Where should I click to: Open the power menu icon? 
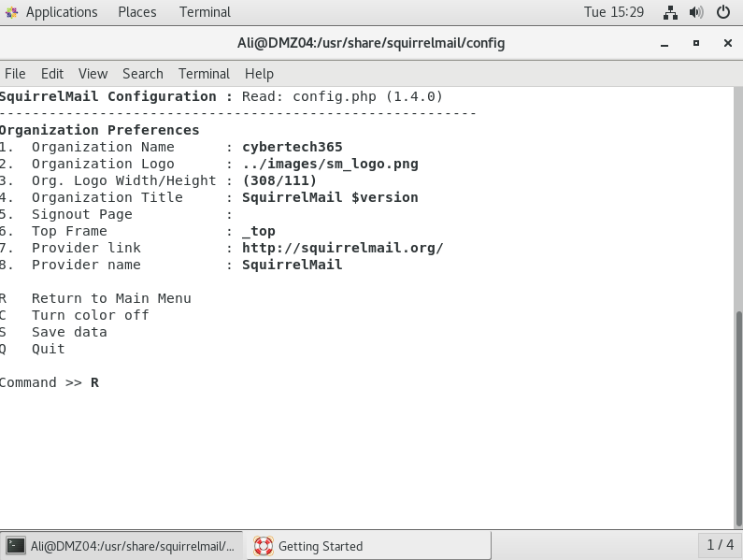[723, 12]
